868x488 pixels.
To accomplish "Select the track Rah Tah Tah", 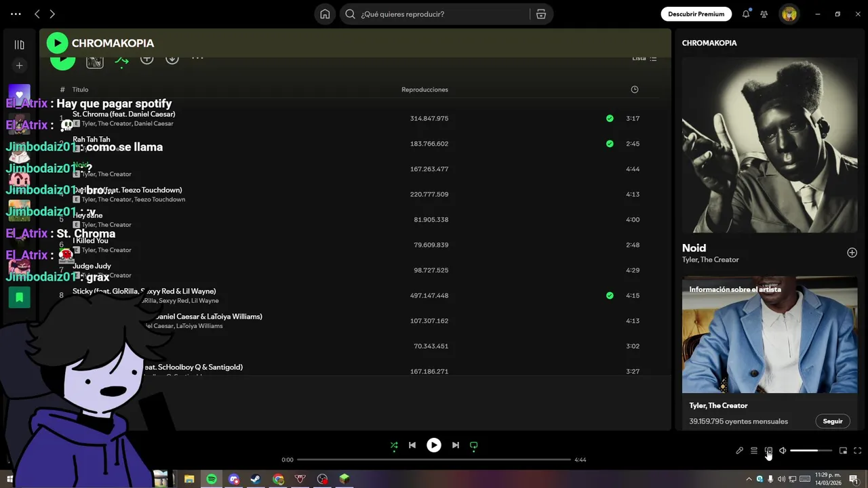I will click(x=92, y=140).
